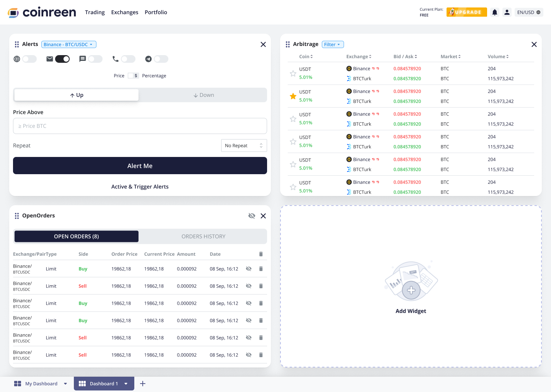The image size is (551, 392).
Task: Open the Trading menu
Action: coord(95,12)
